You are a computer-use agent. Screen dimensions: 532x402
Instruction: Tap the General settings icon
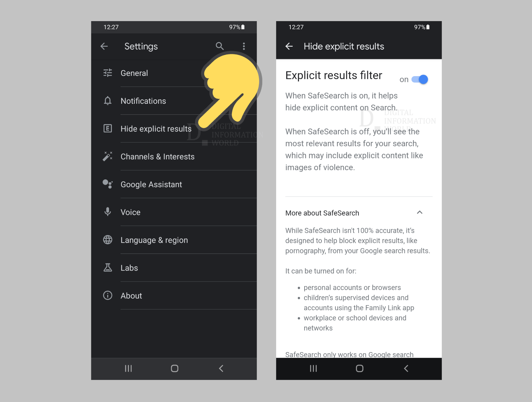coord(108,73)
